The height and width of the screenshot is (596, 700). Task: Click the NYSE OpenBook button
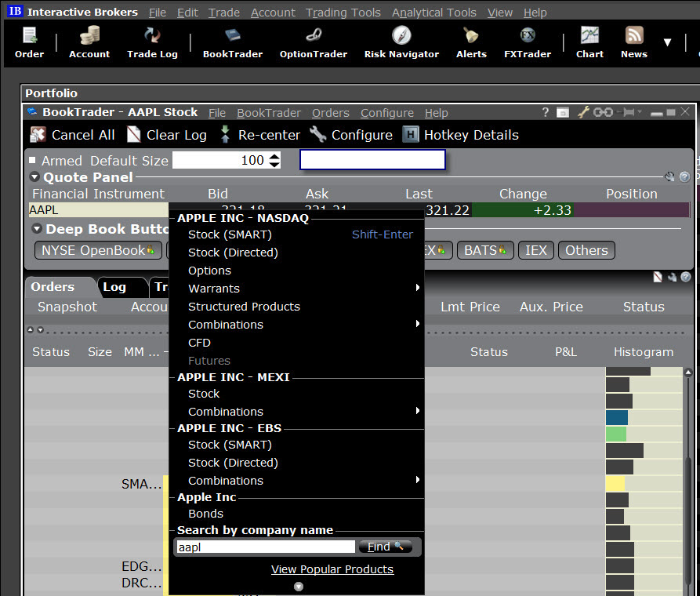tap(98, 250)
